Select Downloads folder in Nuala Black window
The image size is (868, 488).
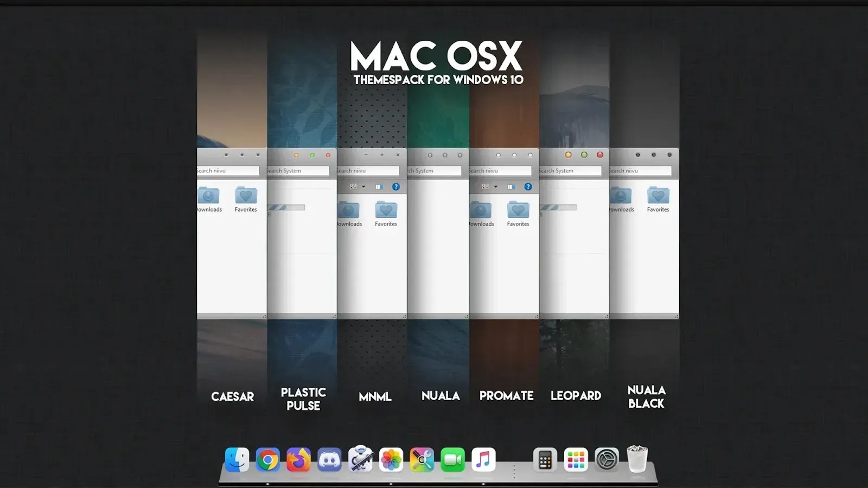[x=621, y=200]
